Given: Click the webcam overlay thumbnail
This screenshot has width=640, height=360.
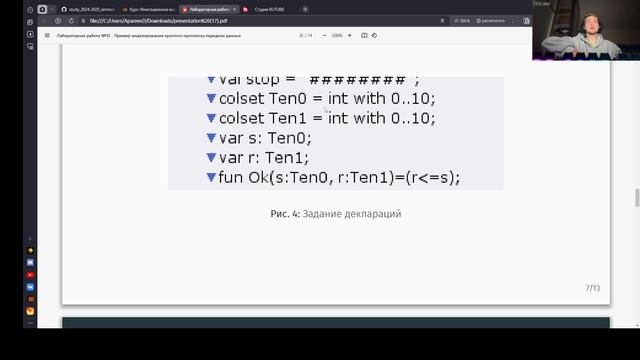Looking at the screenshot, I should click(x=586, y=30).
